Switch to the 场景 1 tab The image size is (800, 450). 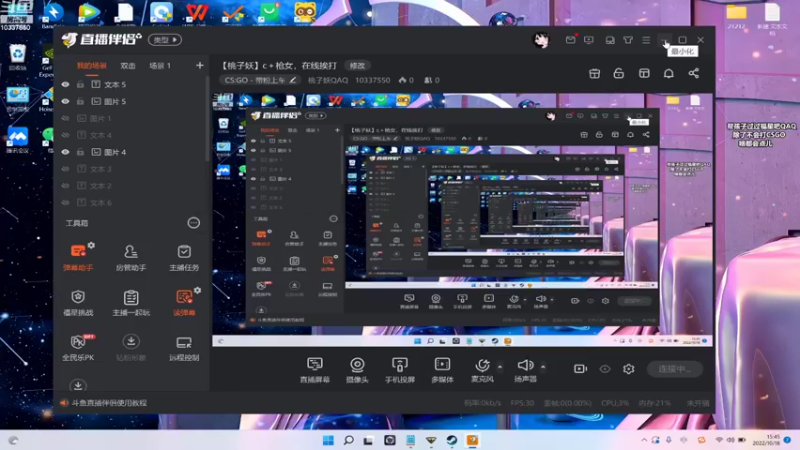pos(160,66)
